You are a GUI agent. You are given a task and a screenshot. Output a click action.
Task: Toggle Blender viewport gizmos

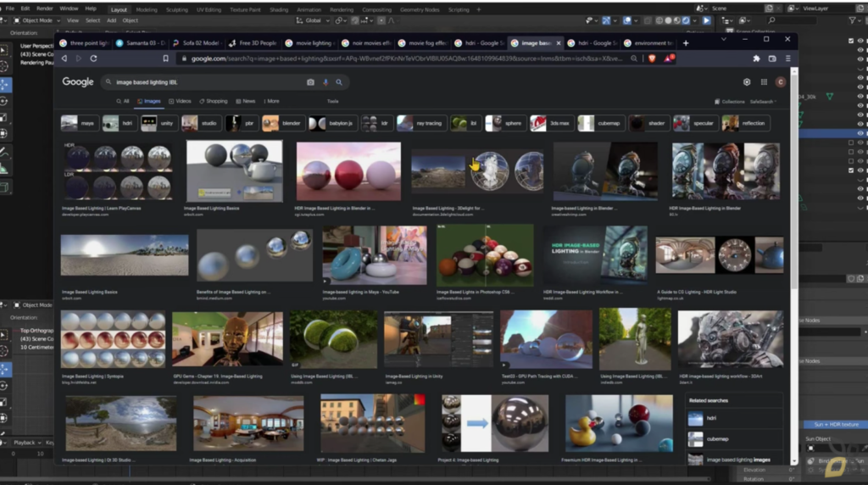606,20
